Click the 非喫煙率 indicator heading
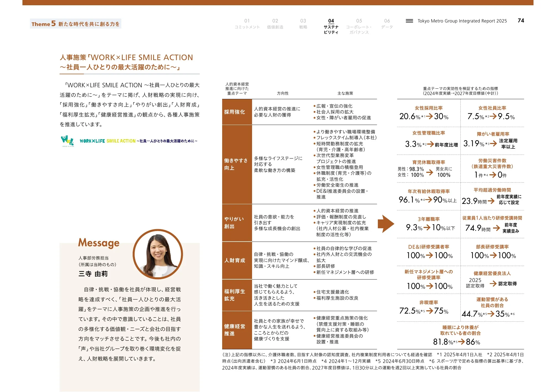This screenshot has height=392, width=554. point(429,303)
